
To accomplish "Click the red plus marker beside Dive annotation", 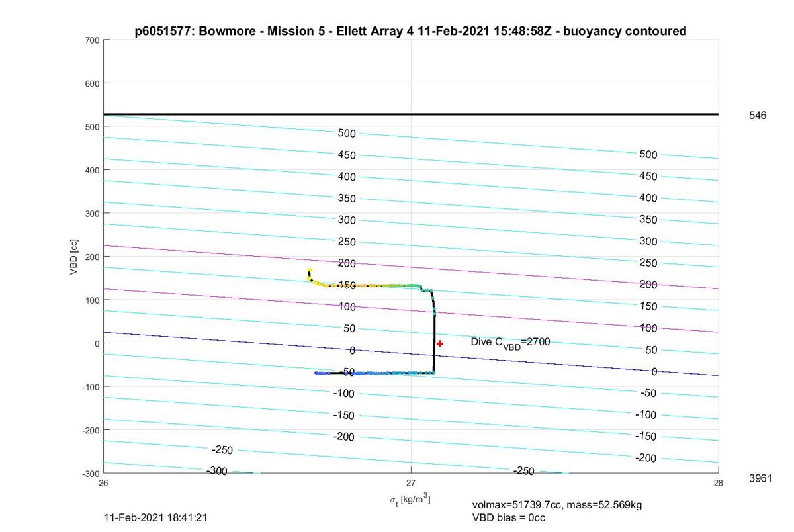I will point(440,343).
